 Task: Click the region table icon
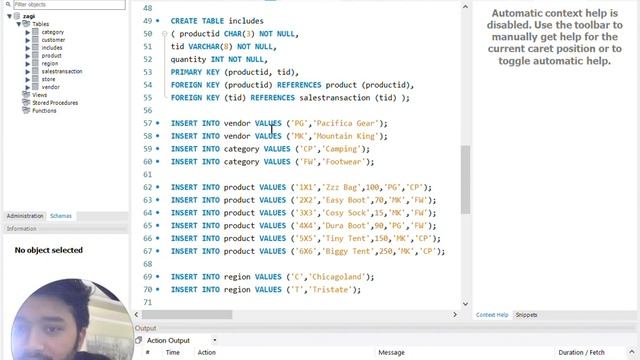coord(36,63)
